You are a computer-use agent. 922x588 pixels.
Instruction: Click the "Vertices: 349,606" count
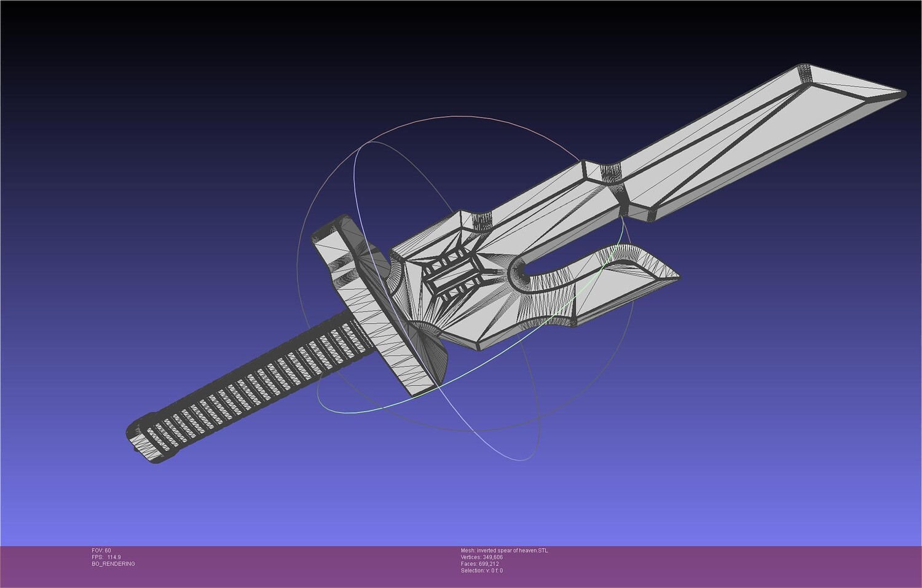pos(482,557)
